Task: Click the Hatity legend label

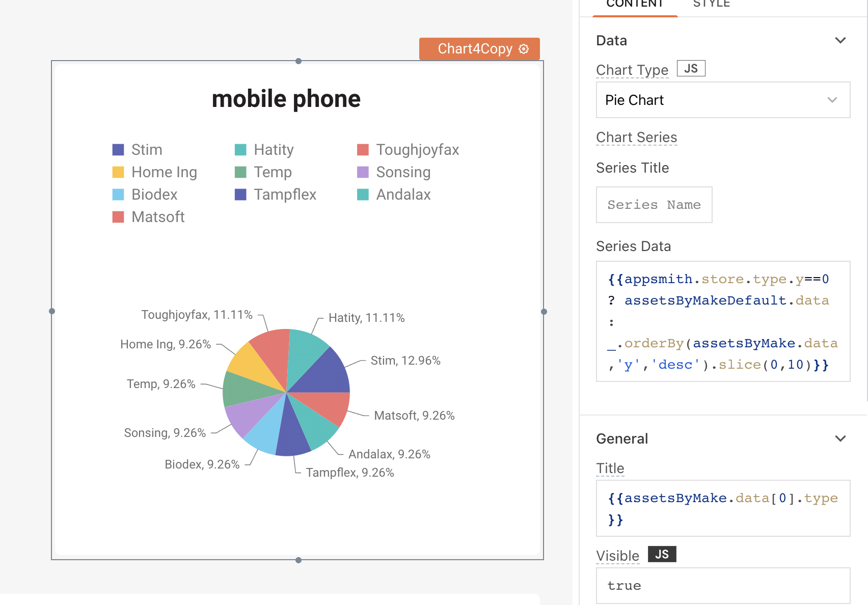Action: tap(274, 150)
